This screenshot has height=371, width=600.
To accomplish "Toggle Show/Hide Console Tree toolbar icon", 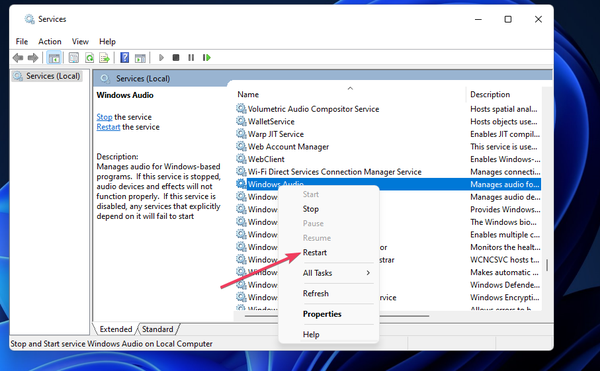I will [54, 58].
